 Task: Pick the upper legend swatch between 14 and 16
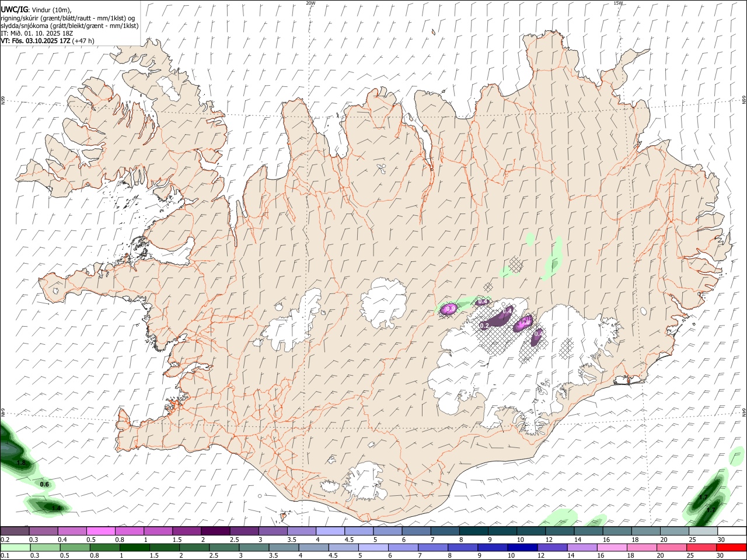(x=588, y=531)
